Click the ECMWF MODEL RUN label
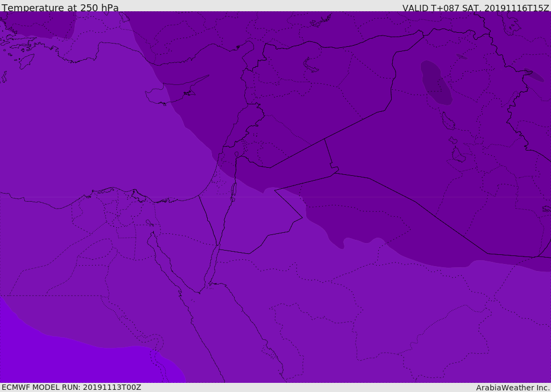This screenshot has height=392, width=551. pos(72,387)
